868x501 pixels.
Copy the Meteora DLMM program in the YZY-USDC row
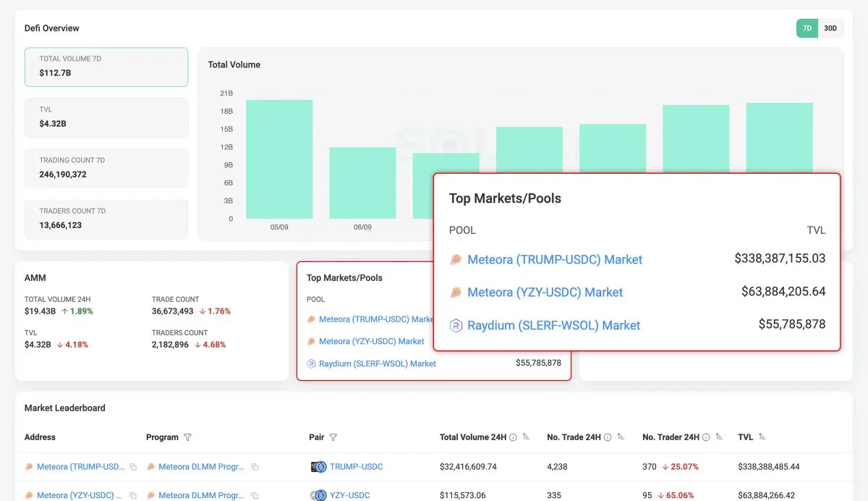[255, 496]
